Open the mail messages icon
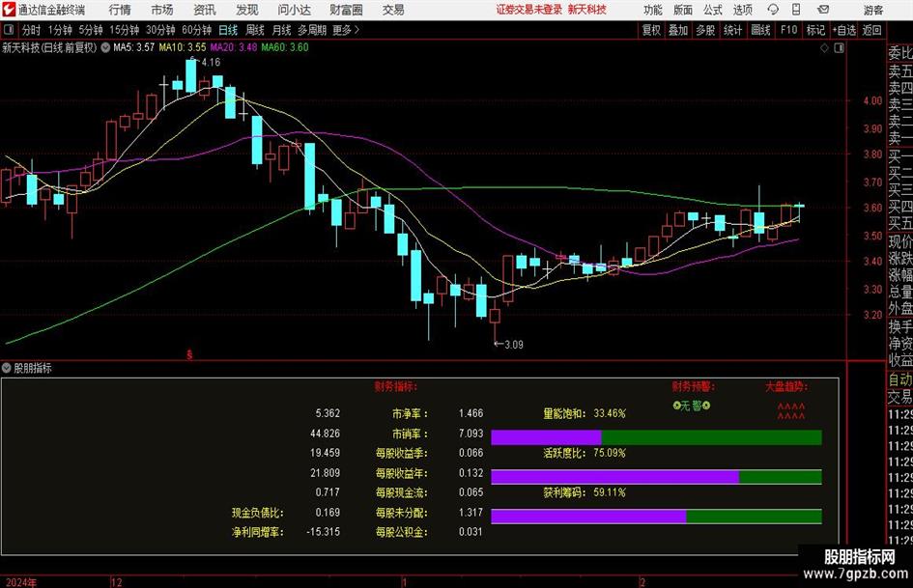The image size is (913, 588). tap(823, 10)
